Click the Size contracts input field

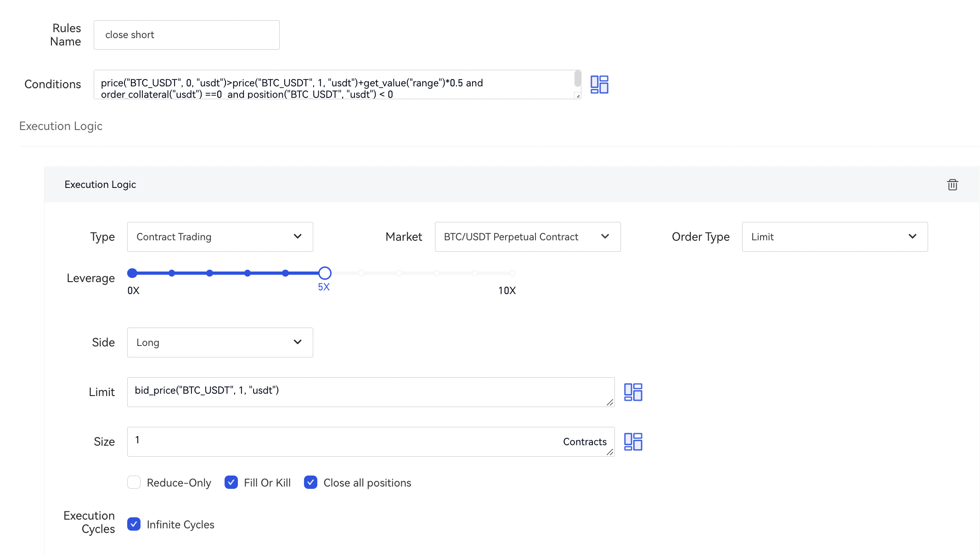click(344, 442)
